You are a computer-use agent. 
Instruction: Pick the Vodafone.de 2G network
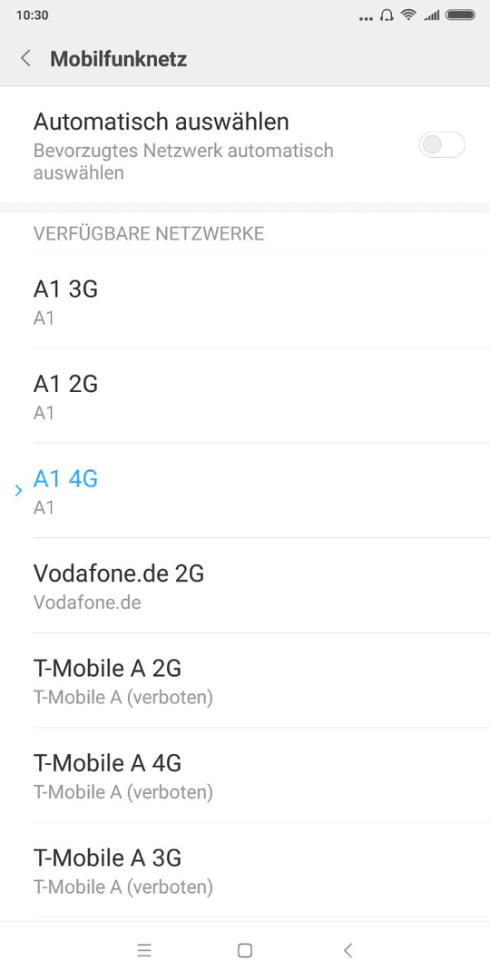pos(245,585)
